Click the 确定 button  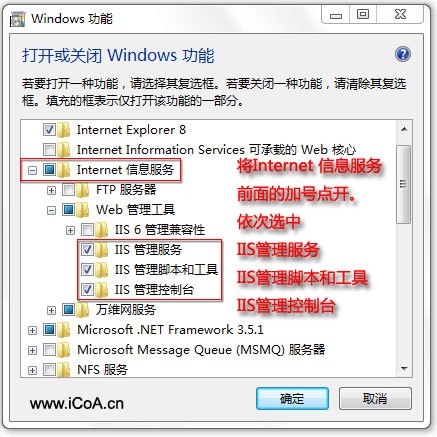pyautogui.click(x=292, y=399)
